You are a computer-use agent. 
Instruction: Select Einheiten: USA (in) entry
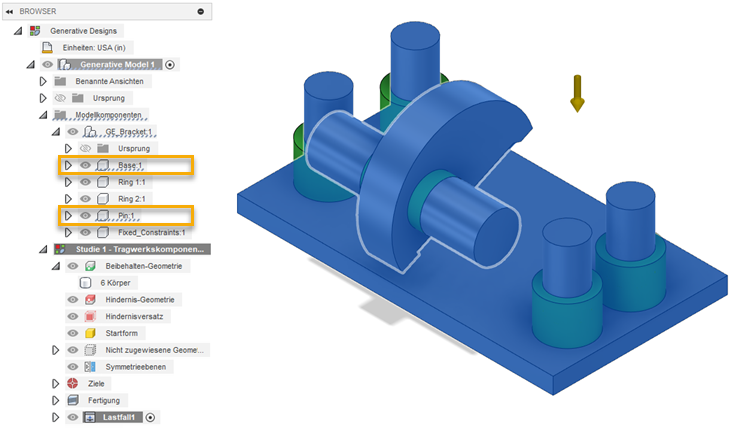[x=94, y=48]
